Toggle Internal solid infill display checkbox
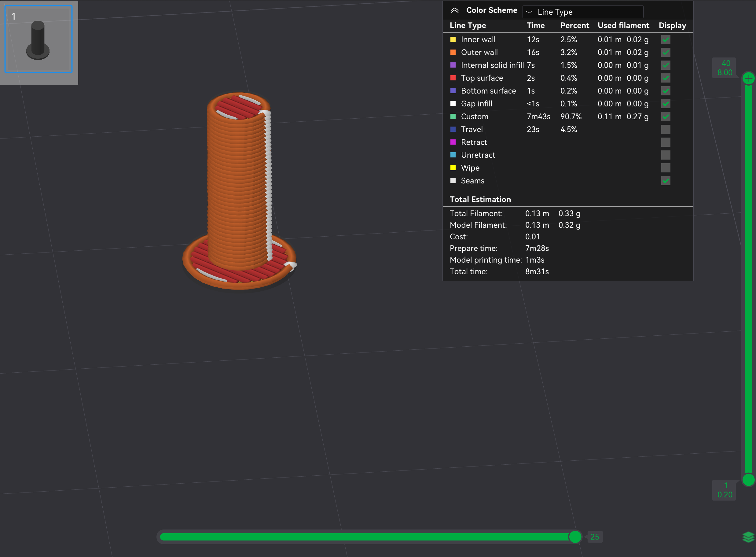 click(x=665, y=65)
